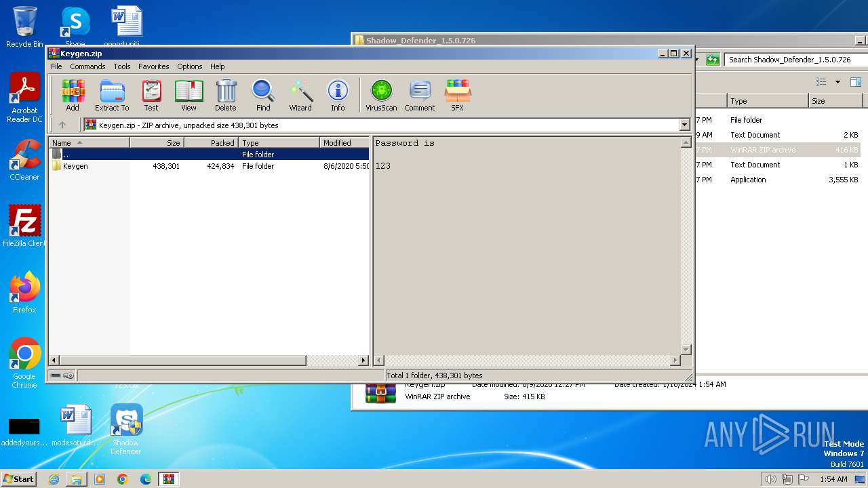The width and height of the screenshot is (868, 488).
Task: Open Firefox desktop shortcut
Action: 24,293
